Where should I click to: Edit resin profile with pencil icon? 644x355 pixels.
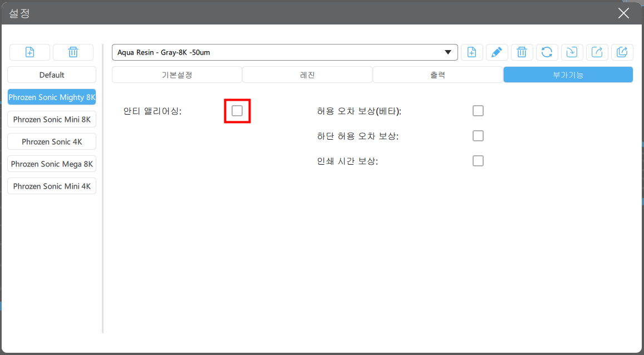tap(497, 52)
